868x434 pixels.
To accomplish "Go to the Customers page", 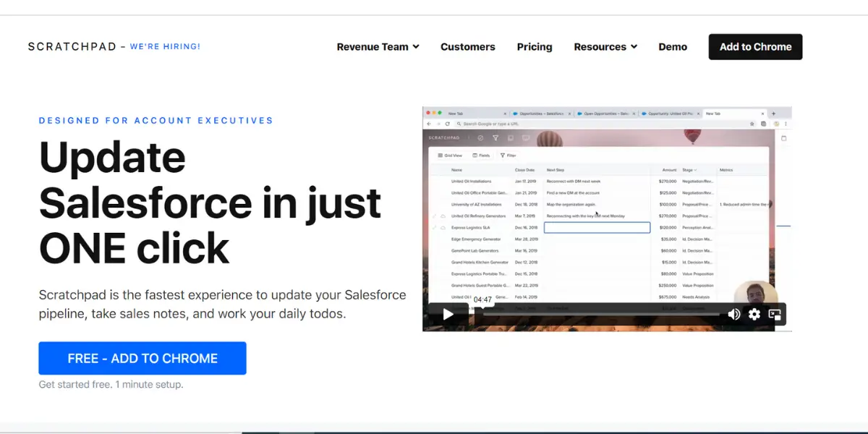I will 468,46.
